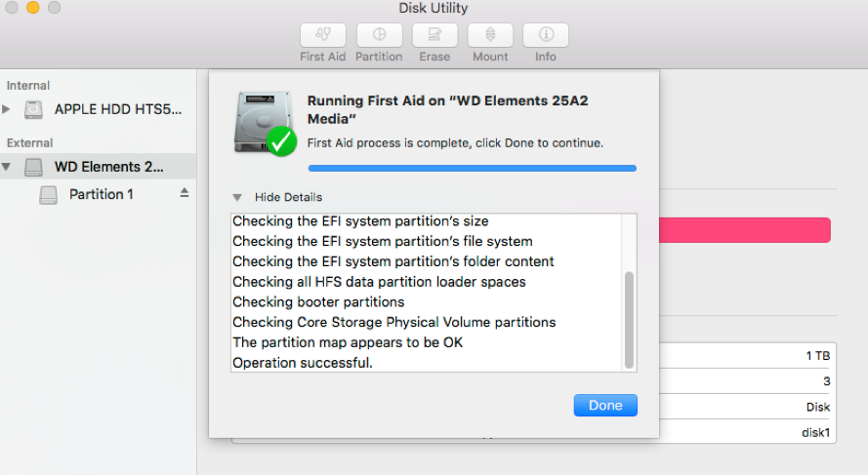Collapse details with Hide Details triangle
Viewport: 868px width, 475px height.
tap(237, 197)
